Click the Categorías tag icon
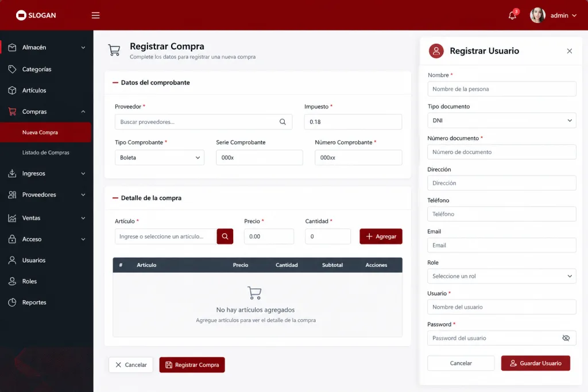This screenshot has height=392, width=588. 13,69
